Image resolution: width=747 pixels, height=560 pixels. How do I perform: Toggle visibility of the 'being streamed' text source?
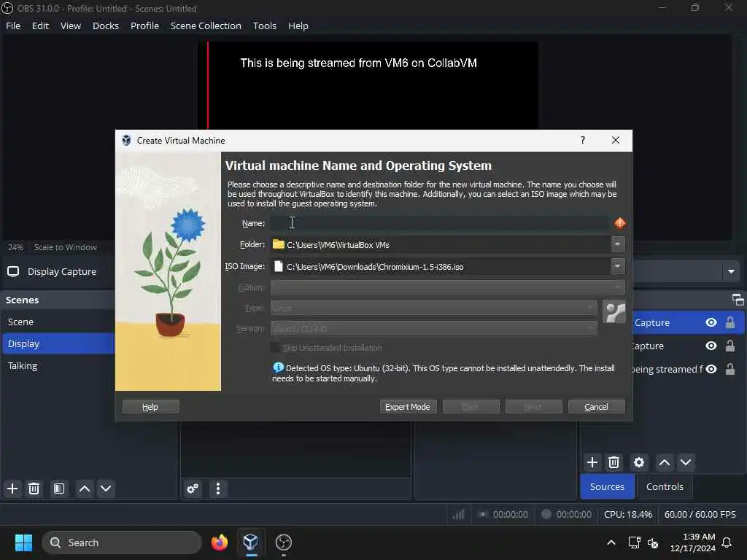(711, 369)
